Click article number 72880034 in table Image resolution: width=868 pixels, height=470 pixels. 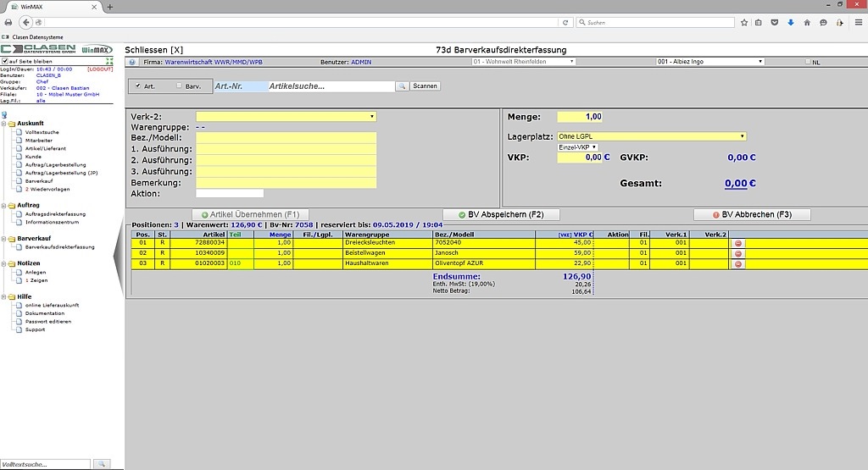(210, 243)
